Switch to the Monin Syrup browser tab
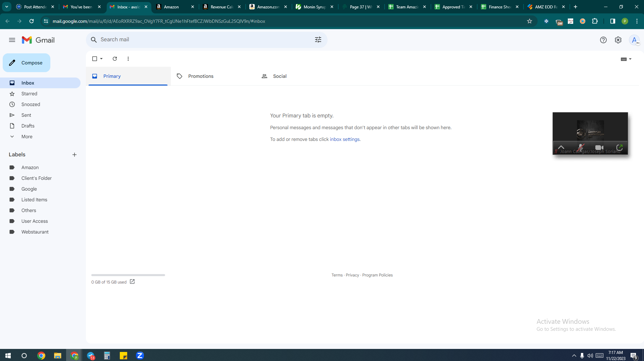Image resolution: width=644 pixels, height=361 pixels. [314, 7]
